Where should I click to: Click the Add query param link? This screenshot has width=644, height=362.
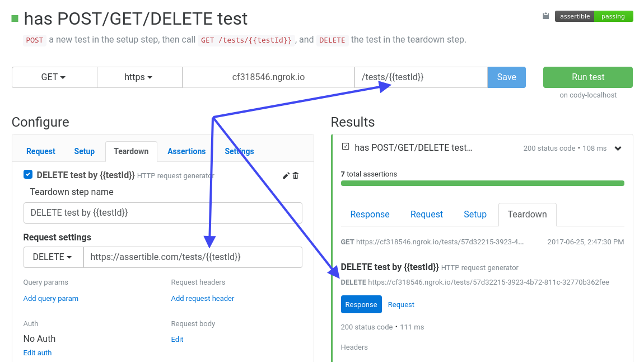[x=51, y=299]
